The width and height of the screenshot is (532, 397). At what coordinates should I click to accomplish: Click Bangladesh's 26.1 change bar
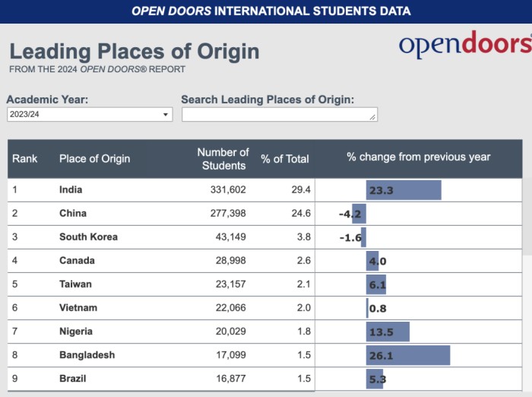tap(407, 355)
